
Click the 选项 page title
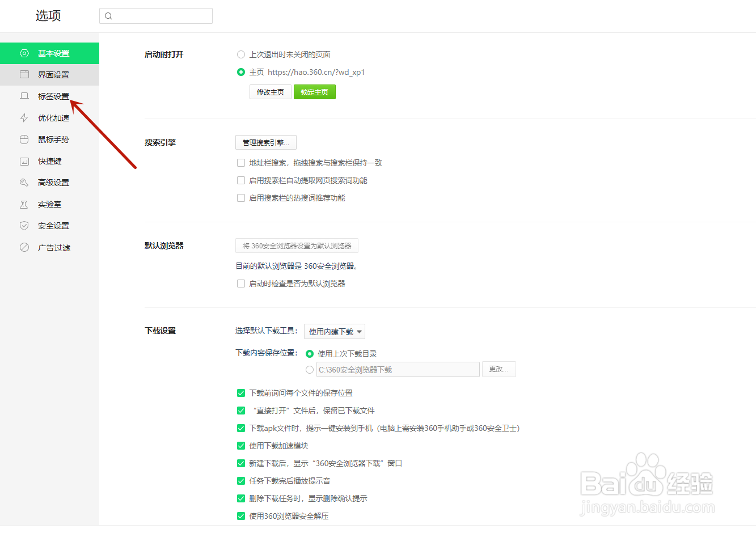[x=48, y=16]
